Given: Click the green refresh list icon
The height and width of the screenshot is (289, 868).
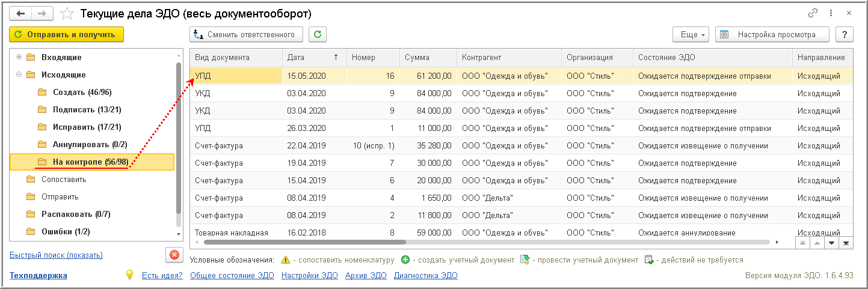Looking at the screenshot, I should click(318, 34).
